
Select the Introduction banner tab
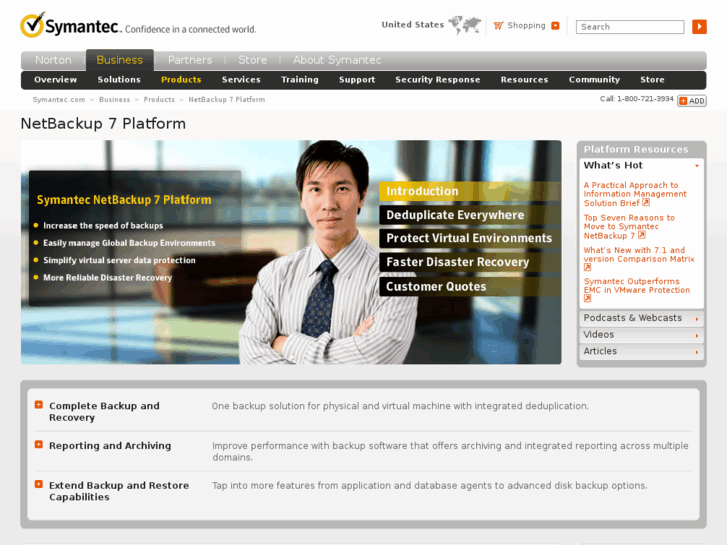(x=470, y=191)
